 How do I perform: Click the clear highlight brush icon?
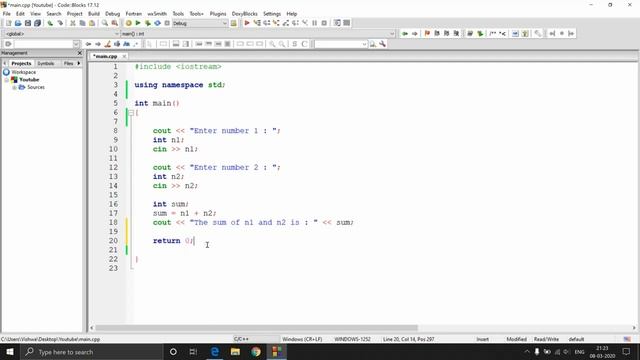pyautogui.click(x=107, y=44)
